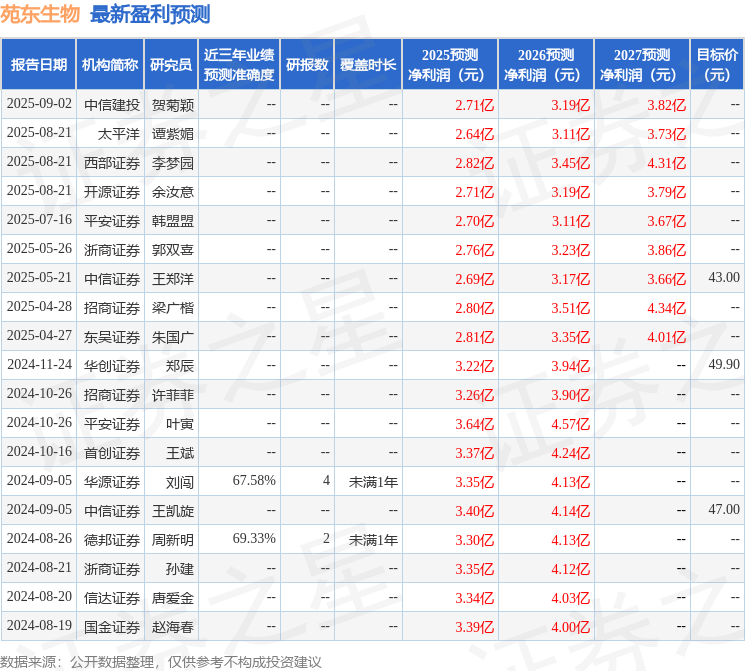The height and width of the screenshot is (671, 745).
Task: Click the 数据来源 disclaimer footer text
Action: coord(161,661)
